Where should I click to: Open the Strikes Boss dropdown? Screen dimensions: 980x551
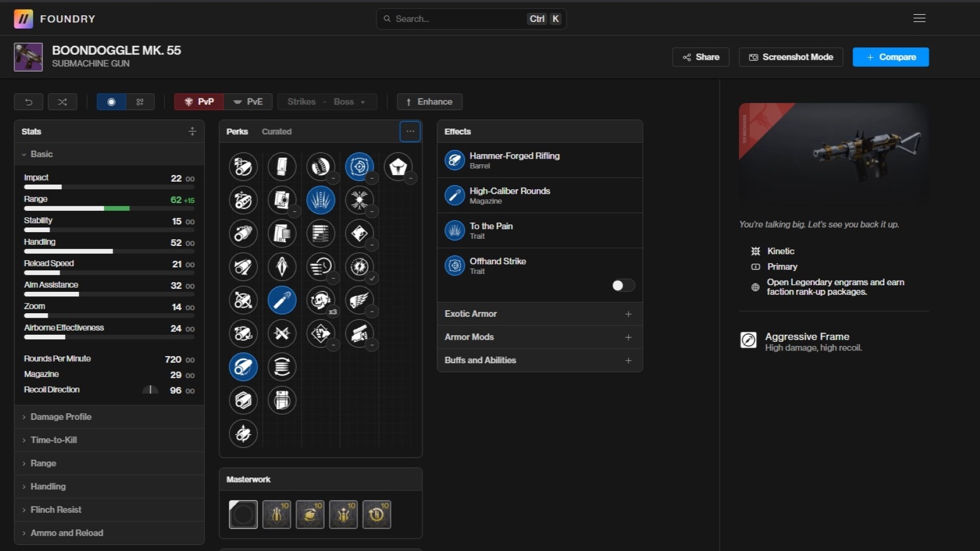[327, 102]
